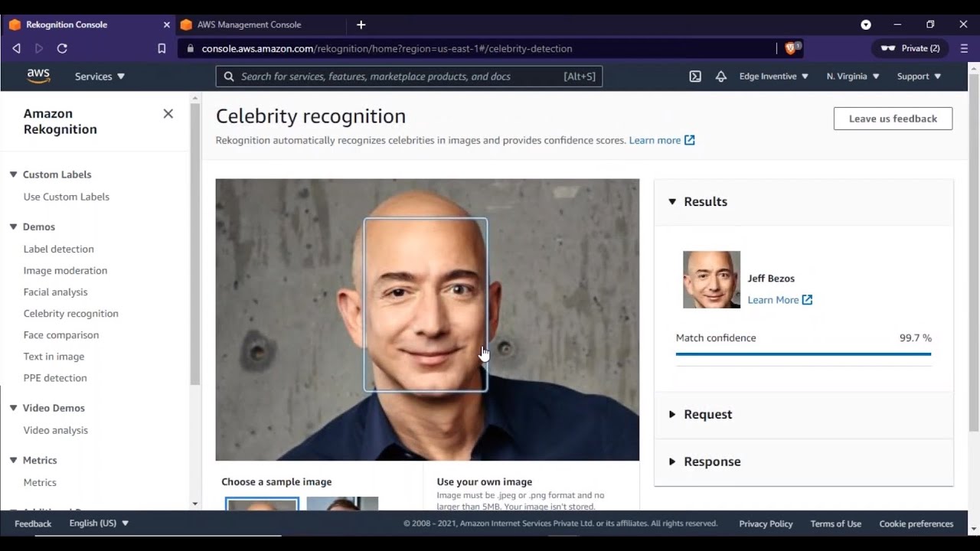Screen dimensions: 980x551
Task: Click the Learn more link in the description
Action: [x=655, y=140]
